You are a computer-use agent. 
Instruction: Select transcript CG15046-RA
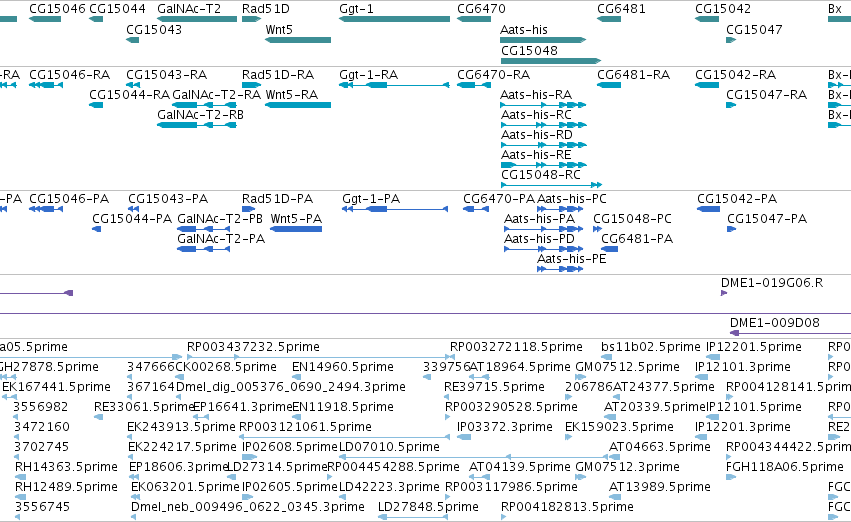point(69,74)
